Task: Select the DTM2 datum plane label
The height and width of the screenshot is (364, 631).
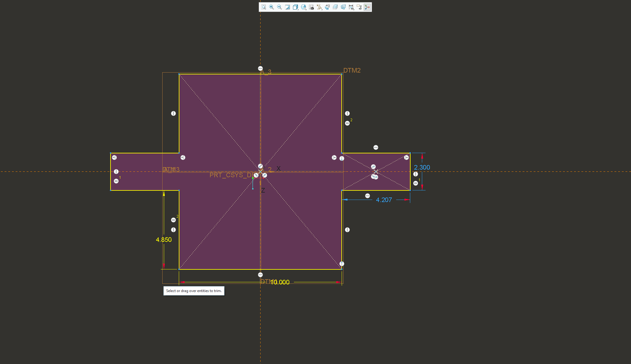Action: tap(352, 70)
